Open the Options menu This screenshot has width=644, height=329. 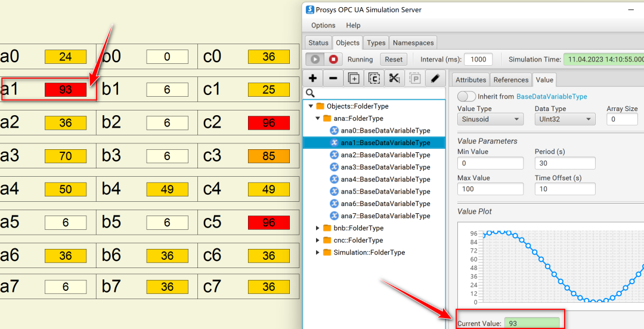pos(323,25)
